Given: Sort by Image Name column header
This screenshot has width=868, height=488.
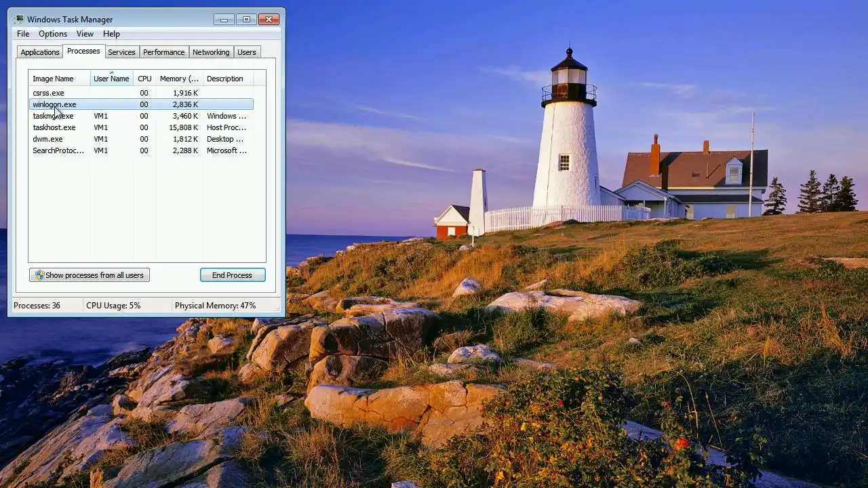Looking at the screenshot, I should [x=59, y=79].
